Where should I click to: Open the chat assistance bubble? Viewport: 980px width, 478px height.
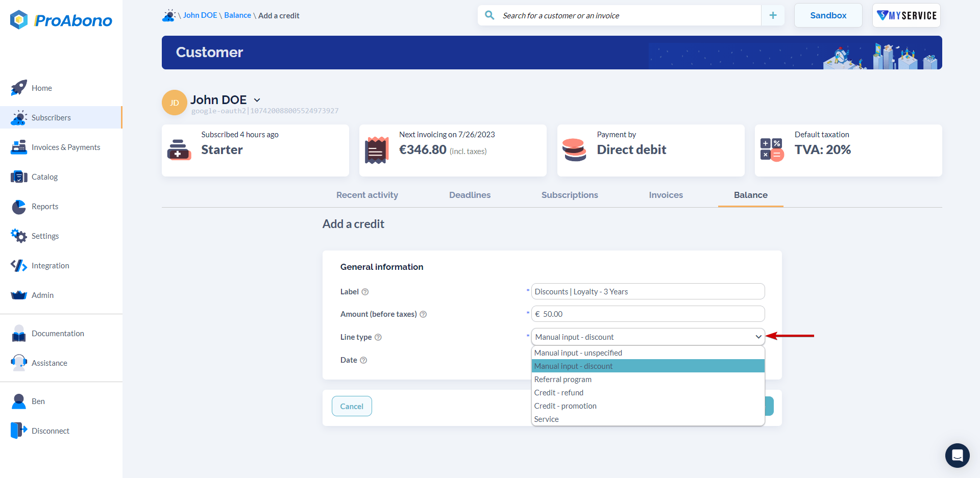pos(957,456)
